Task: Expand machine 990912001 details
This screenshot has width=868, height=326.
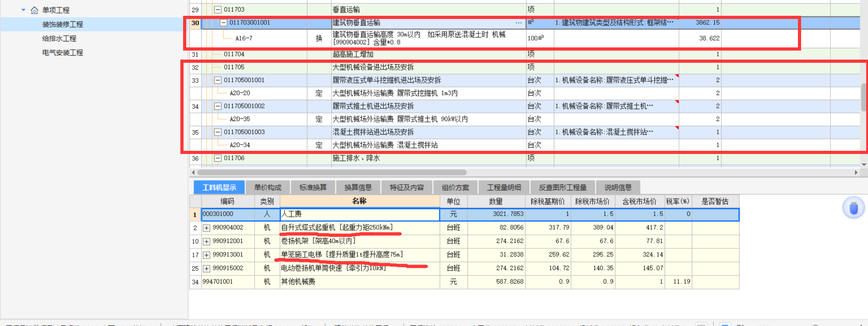Action: click(207, 242)
